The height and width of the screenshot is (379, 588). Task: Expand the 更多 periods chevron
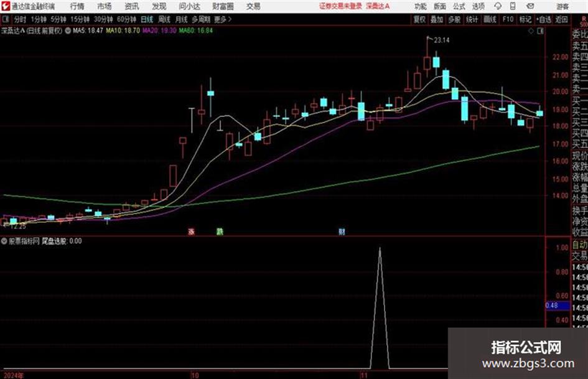pos(230,19)
